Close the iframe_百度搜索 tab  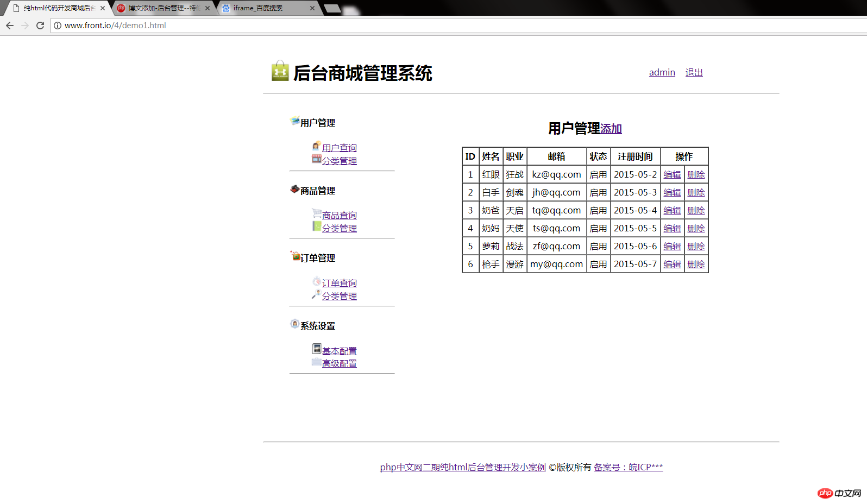pyautogui.click(x=312, y=8)
